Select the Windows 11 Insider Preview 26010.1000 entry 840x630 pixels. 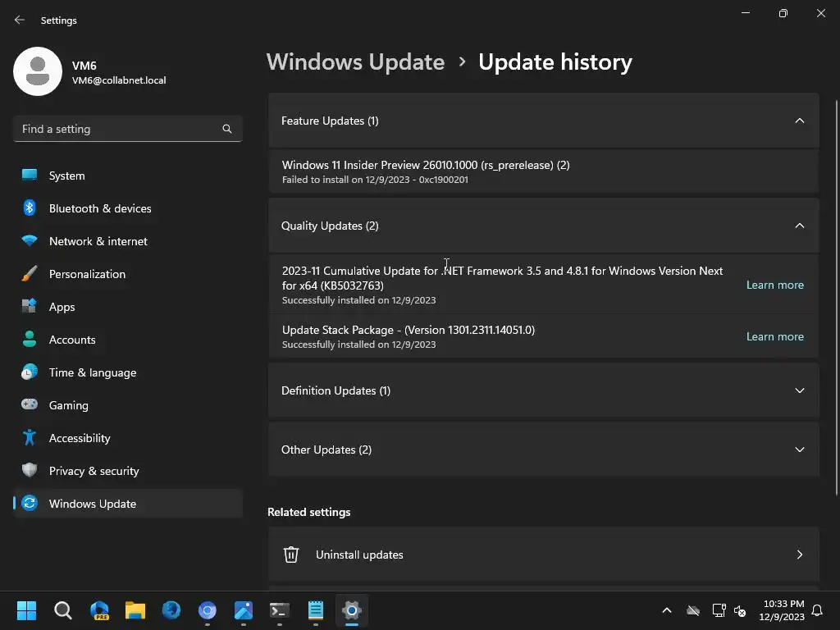click(544, 171)
